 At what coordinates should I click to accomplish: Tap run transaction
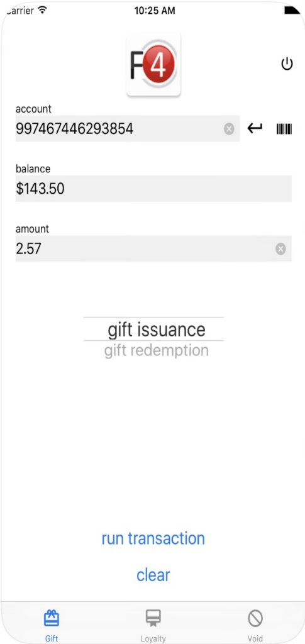pyautogui.click(x=153, y=538)
